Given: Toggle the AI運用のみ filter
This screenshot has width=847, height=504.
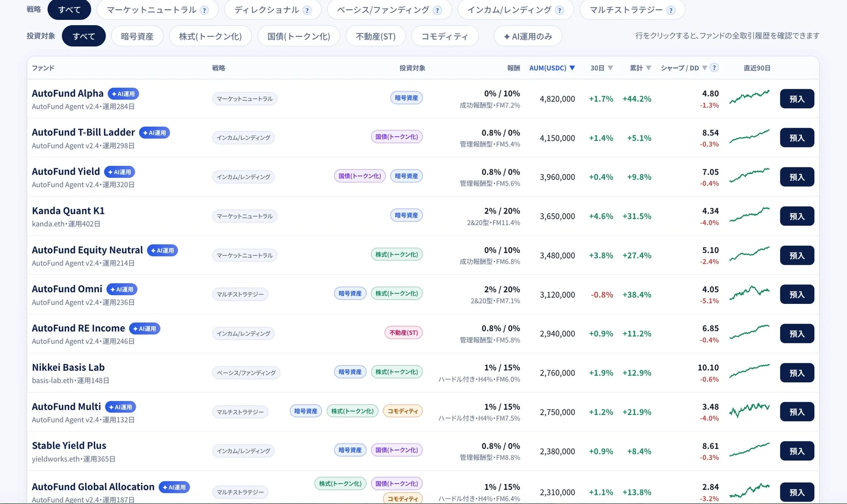Looking at the screenshot, I should tap(528, 36).
